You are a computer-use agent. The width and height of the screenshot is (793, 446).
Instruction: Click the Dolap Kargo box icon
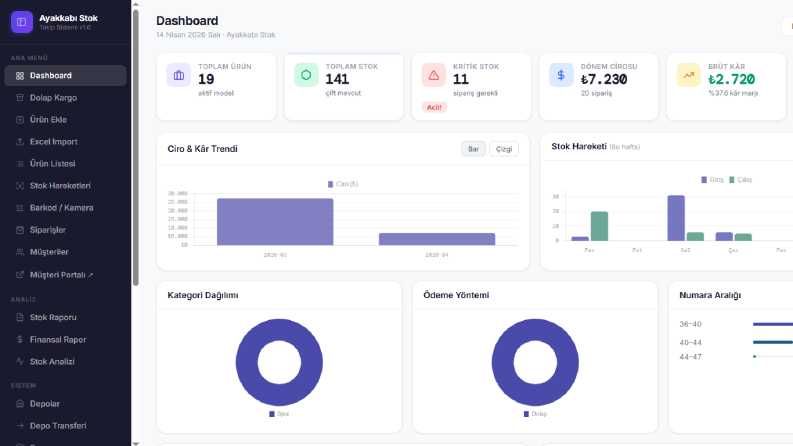tap(20, 98)
